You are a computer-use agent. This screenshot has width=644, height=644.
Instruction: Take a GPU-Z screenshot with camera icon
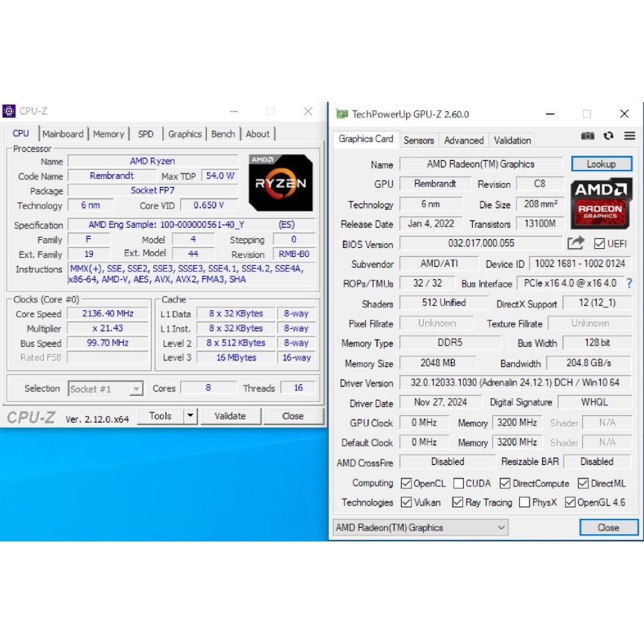587,136
